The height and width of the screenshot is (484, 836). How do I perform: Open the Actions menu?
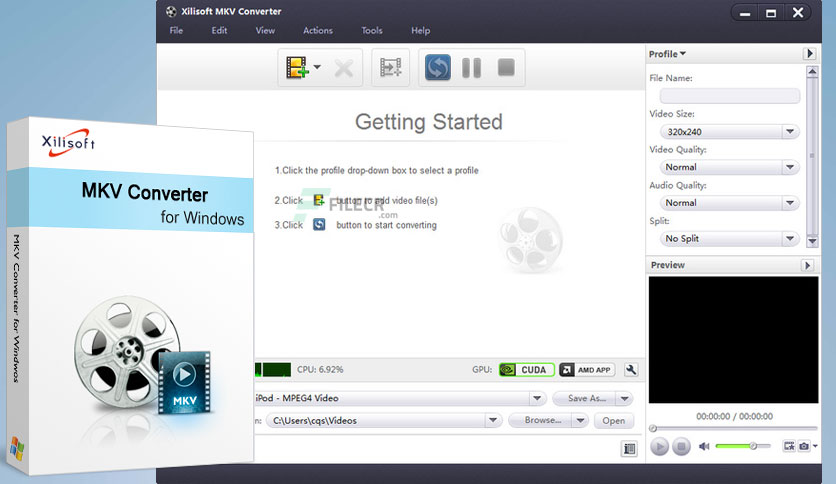point(318,30)
